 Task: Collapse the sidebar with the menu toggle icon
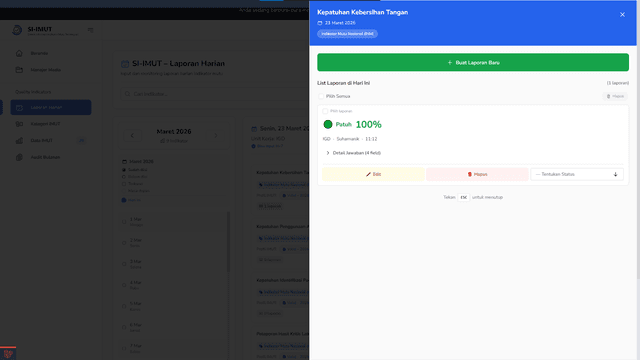coord(91,30)
